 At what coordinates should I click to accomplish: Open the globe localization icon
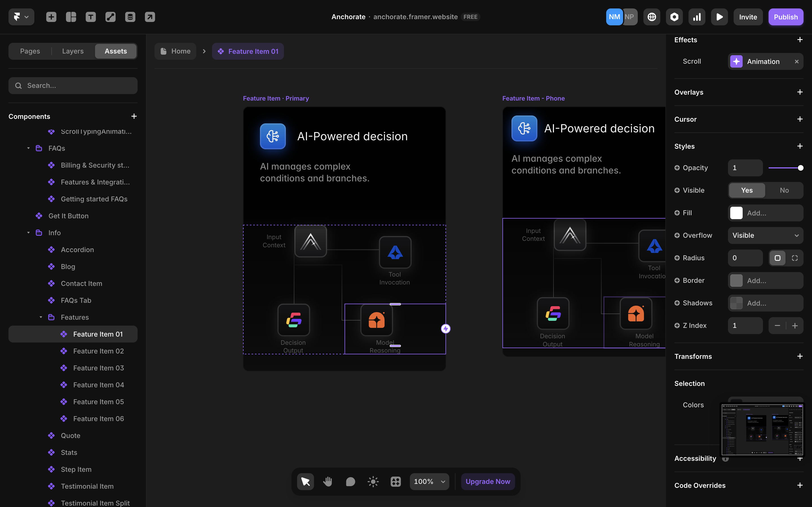click(x=652, y=17)
